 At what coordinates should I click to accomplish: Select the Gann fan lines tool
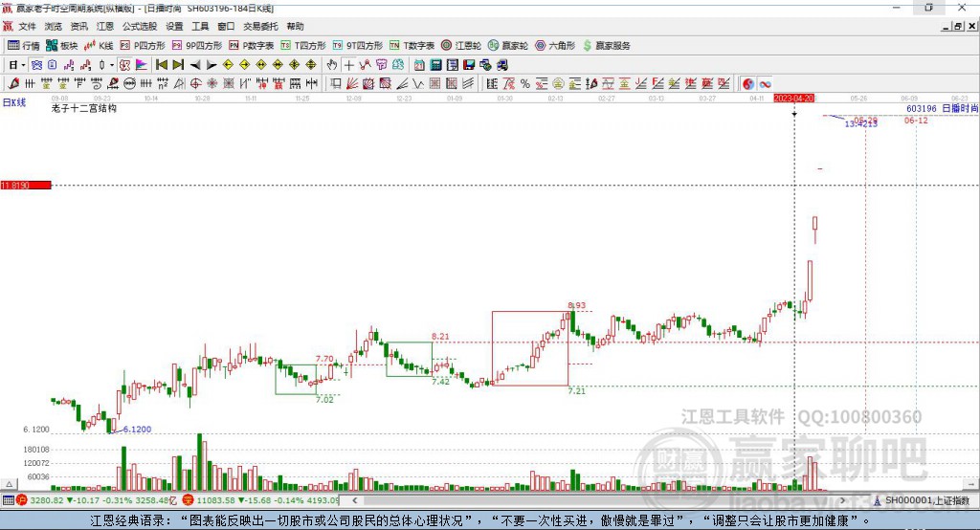[352, 84]
